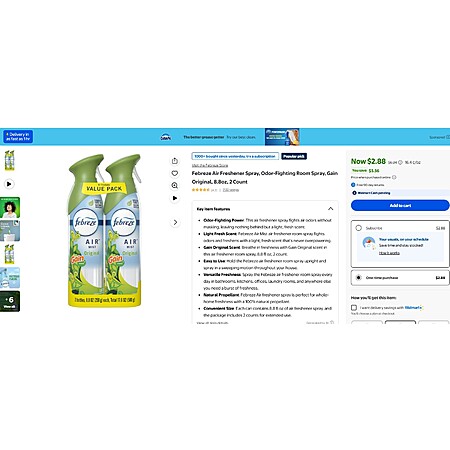450x450 pixels.
Task: Visit the Febreze Store link
Action: (x=210, y=165)
